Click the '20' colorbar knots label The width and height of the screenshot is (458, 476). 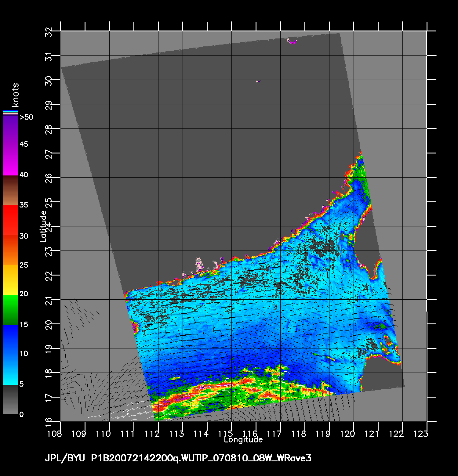[24, 294]
